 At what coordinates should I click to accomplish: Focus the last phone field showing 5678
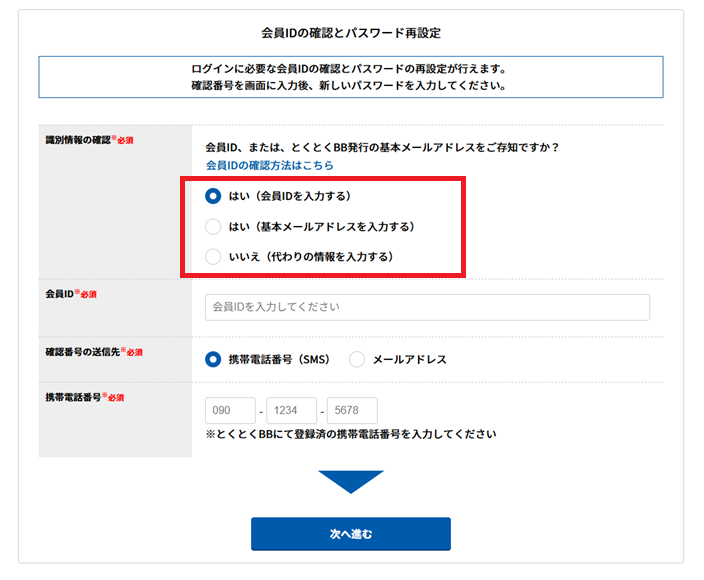[352, 411]
